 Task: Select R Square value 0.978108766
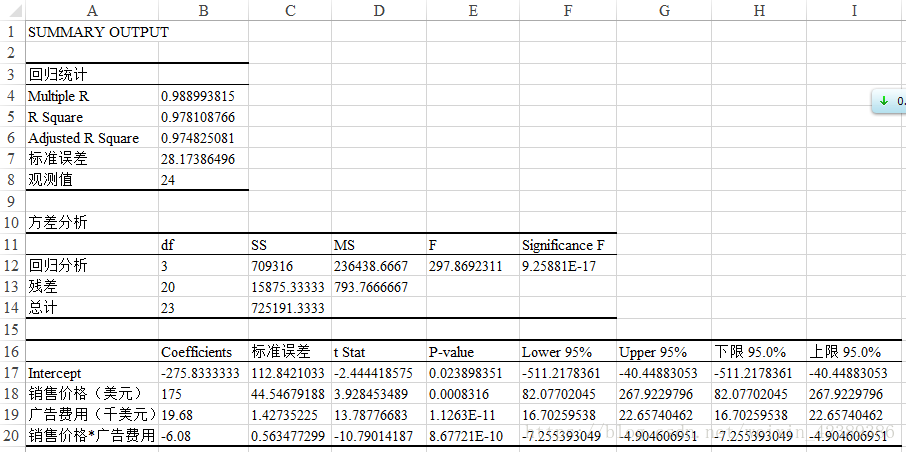[203, 117]
